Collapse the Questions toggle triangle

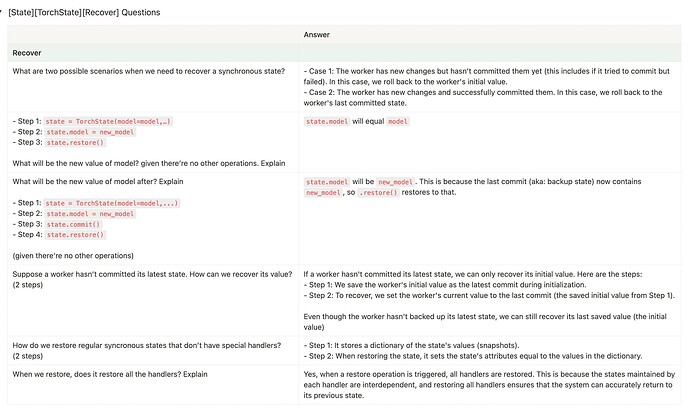(x=3, y=11)
